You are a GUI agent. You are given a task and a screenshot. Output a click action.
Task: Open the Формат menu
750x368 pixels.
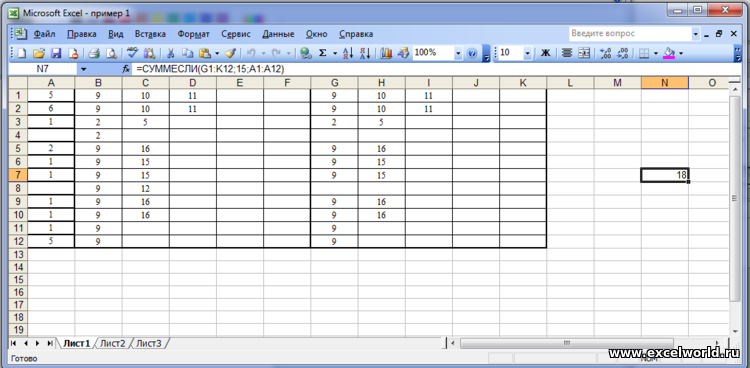coord(193,34)
